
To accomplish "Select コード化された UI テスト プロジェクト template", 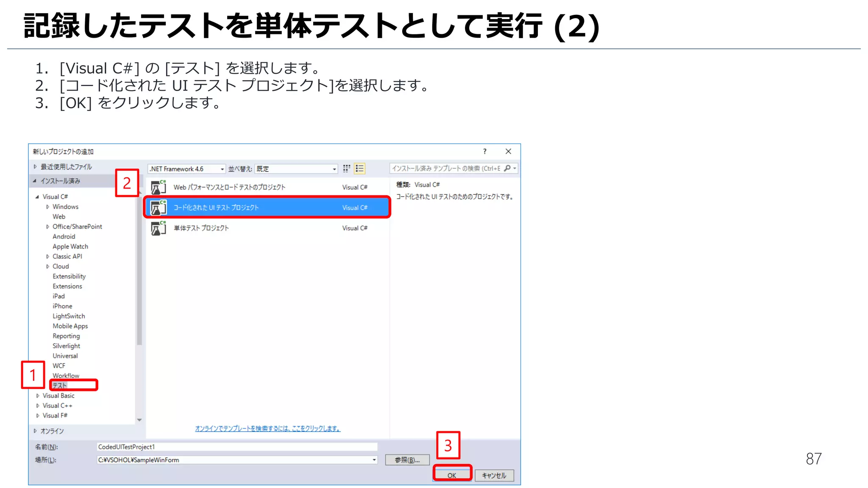I will [x=268, y=207].
